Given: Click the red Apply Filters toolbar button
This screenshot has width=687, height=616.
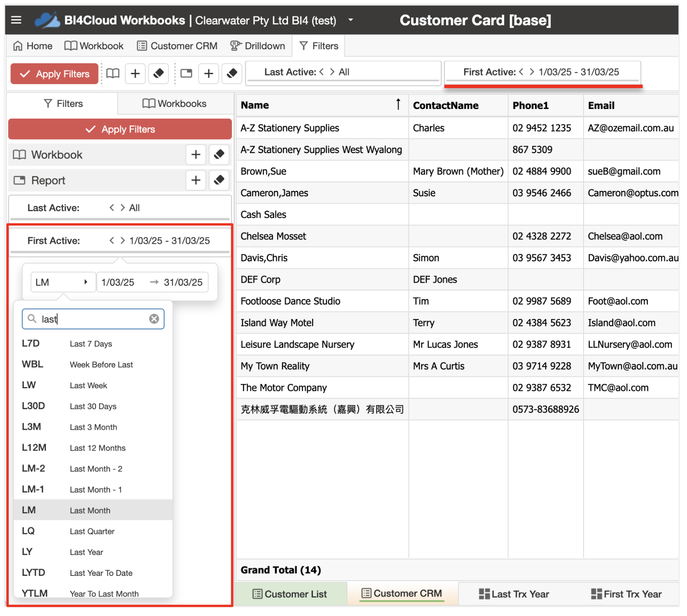Looking at the screenshot, I should [55, 74].
